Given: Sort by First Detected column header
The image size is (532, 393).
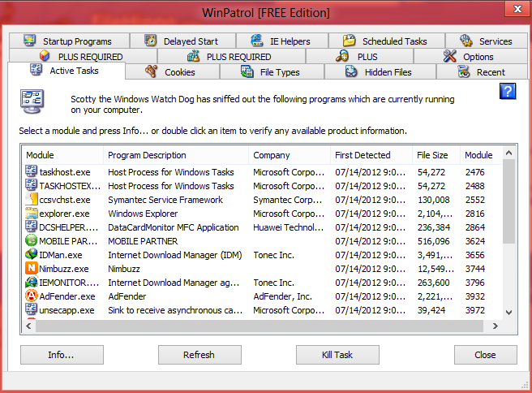Looking at the screenshot, I should [371, 155].
